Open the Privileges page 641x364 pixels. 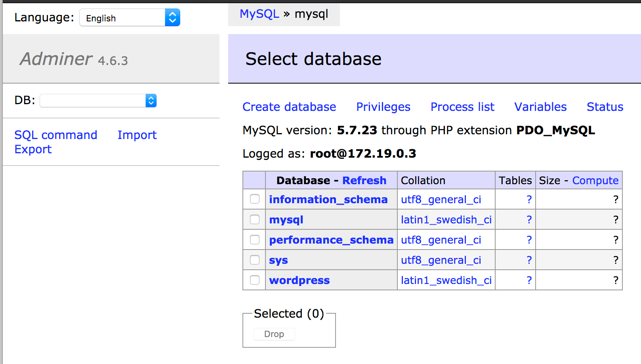tap(383, 107)
